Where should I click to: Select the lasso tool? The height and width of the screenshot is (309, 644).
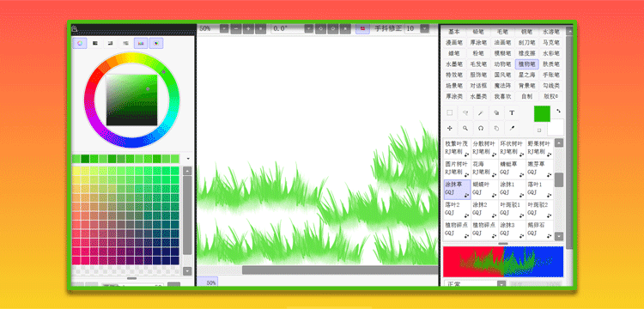[465, 112]
